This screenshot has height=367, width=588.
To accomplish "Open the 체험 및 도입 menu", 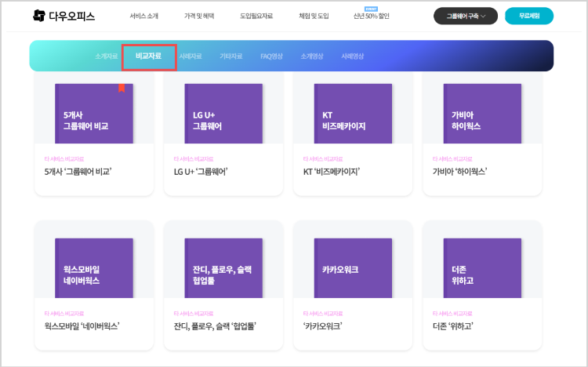I will 314,16.
